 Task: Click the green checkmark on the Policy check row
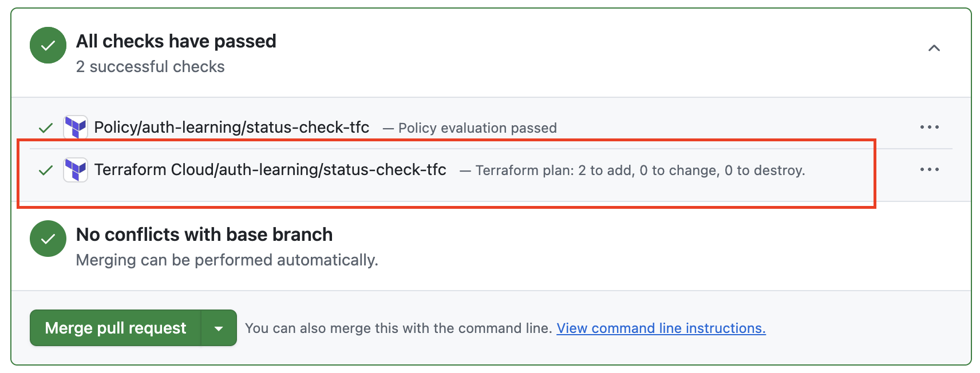tap(46, 128)
